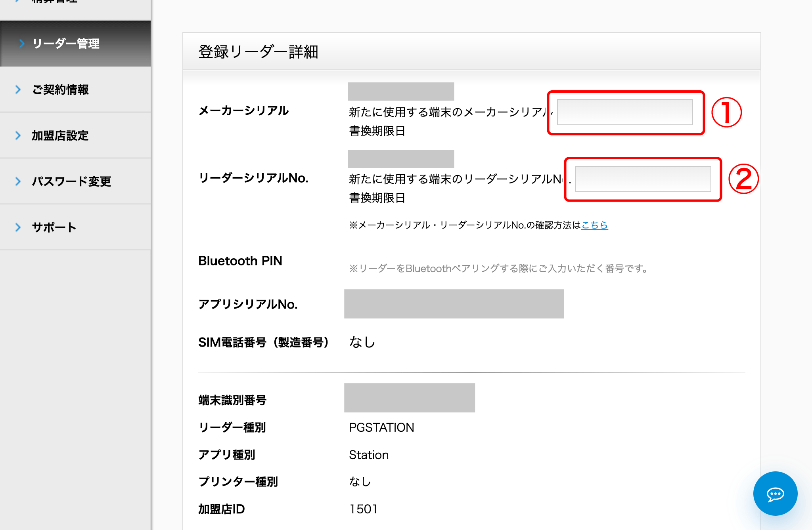This screenshot has height=530, width=812.
Task: Open the パスワード変更 sidebar menu
Action: pos(75,181)
